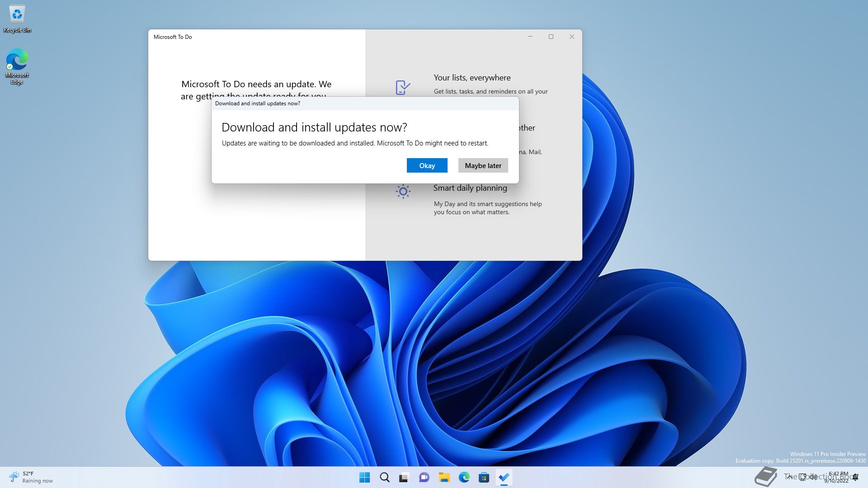Click the large 'Download and install updates now?' heading

click(314, 127)
